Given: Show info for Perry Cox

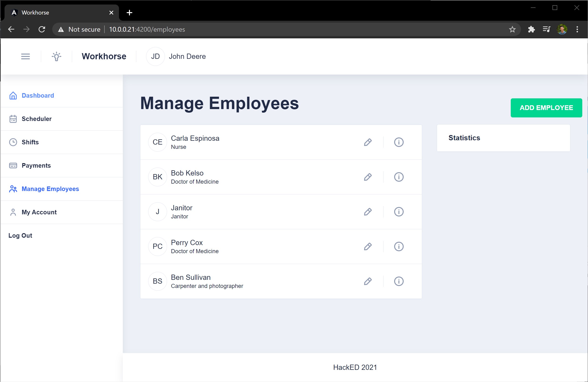Looking at the screenshot, I should [398, 246].
